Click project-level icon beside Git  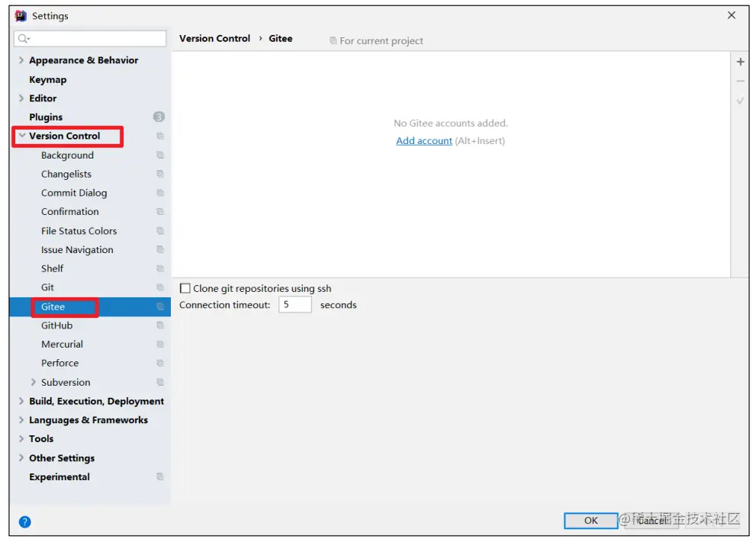pyautogui.click(x=160, y=287)
